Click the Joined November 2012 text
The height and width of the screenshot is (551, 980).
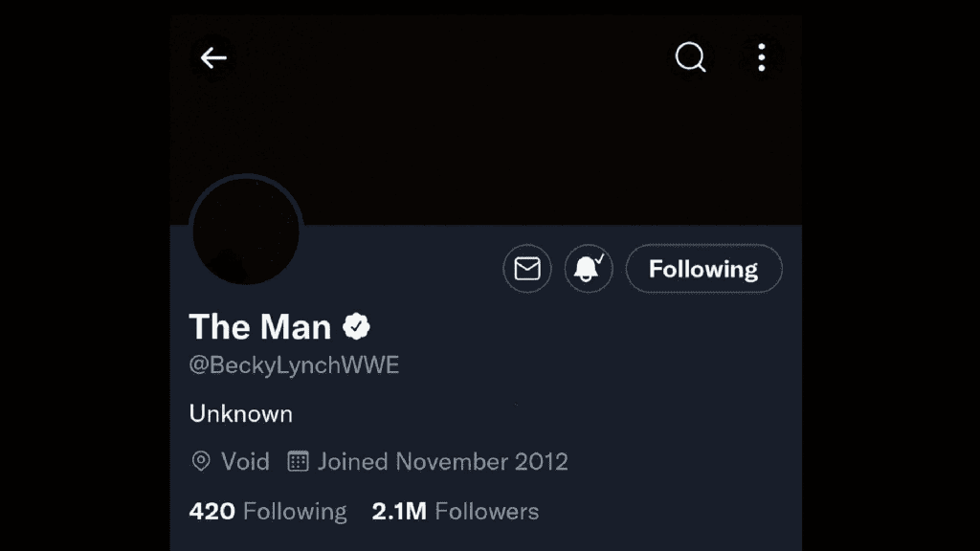443,462
